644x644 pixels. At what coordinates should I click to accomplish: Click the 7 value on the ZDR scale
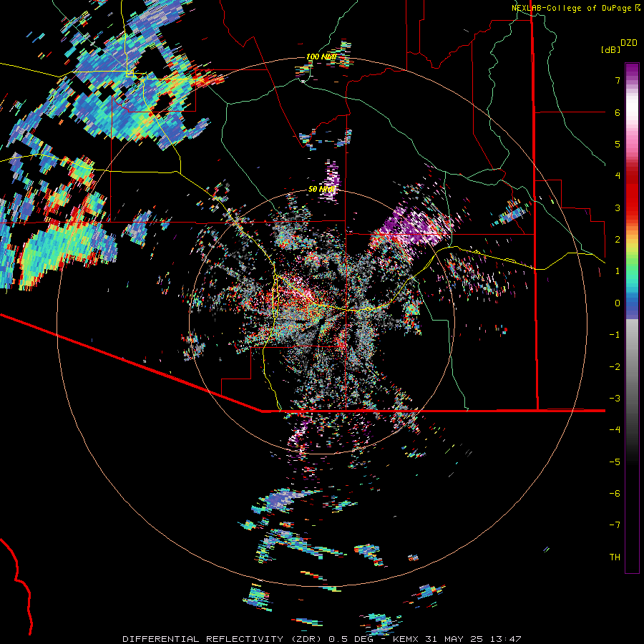click(x=618, y=80)
